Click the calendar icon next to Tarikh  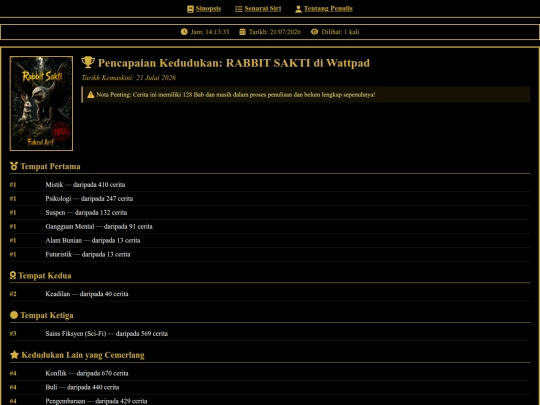[x=242, y=32]
